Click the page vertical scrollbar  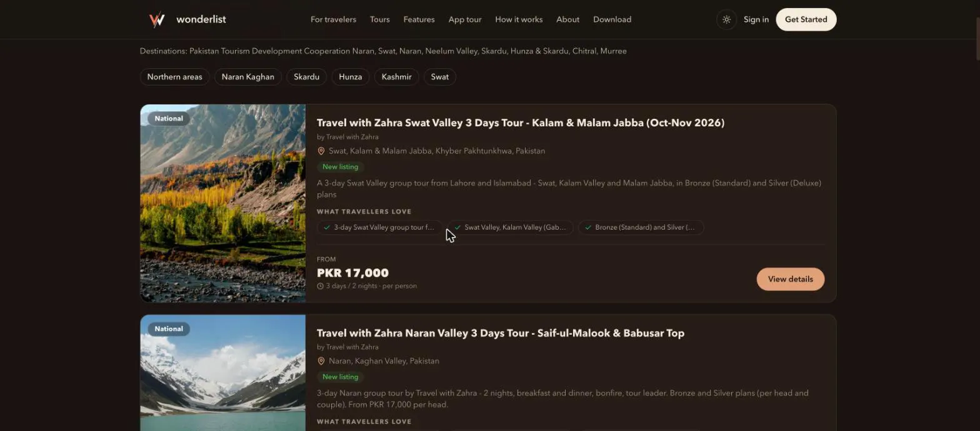pos(977,39)
